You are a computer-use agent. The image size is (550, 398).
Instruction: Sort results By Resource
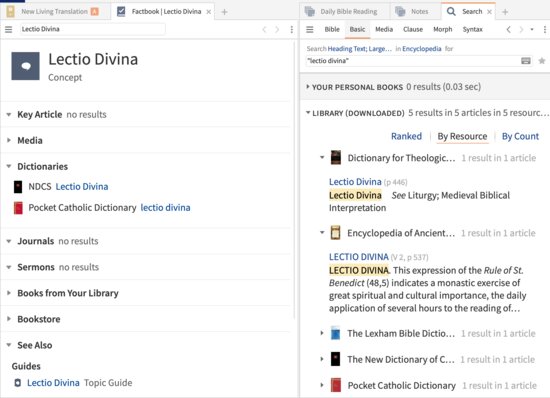pos(462,136)
